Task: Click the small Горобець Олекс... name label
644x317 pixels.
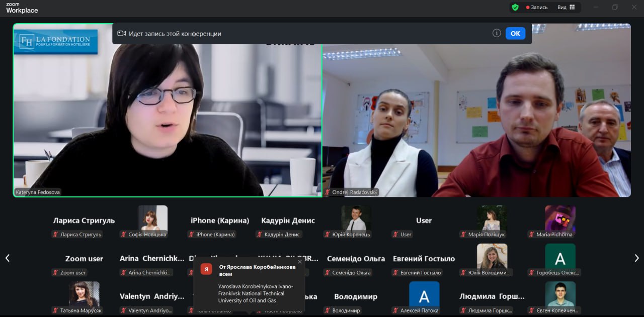Action: [x=558, y=272]
